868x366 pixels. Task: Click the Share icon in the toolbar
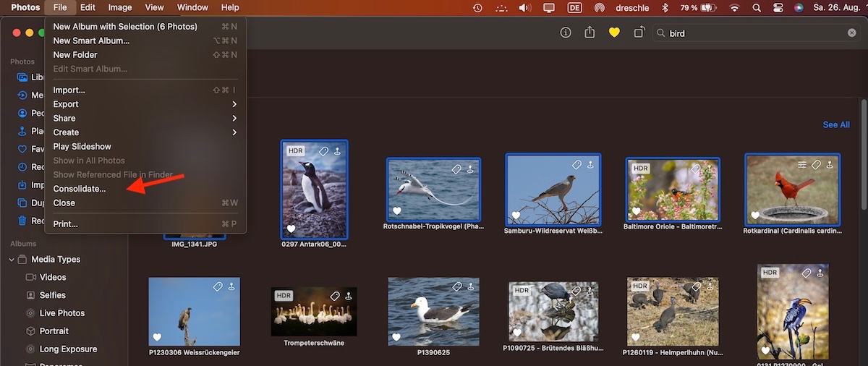point(590,33)
